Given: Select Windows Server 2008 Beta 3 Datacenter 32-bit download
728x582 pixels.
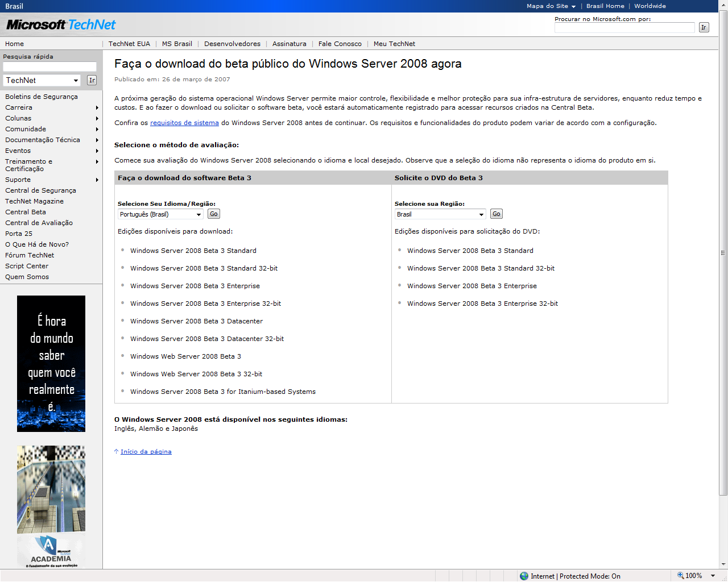Looking at the screenshot, I should point(207,339).
